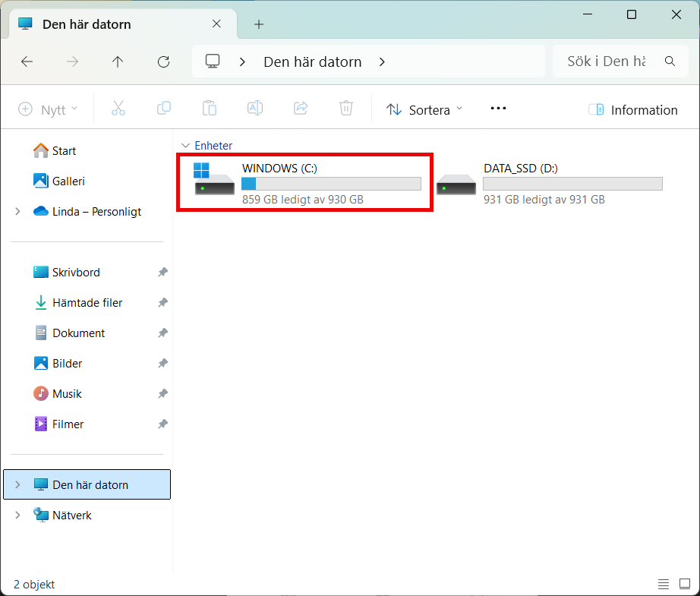Screen dimensions: 700x596
Task: Open Nätverk in the navigation pane
Action: (x=62, y=516)
